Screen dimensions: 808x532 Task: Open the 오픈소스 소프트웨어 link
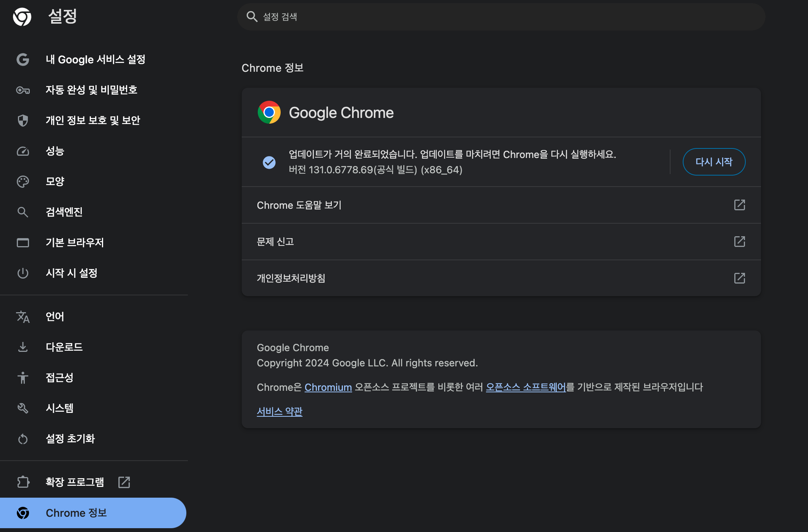click(525, 387)
